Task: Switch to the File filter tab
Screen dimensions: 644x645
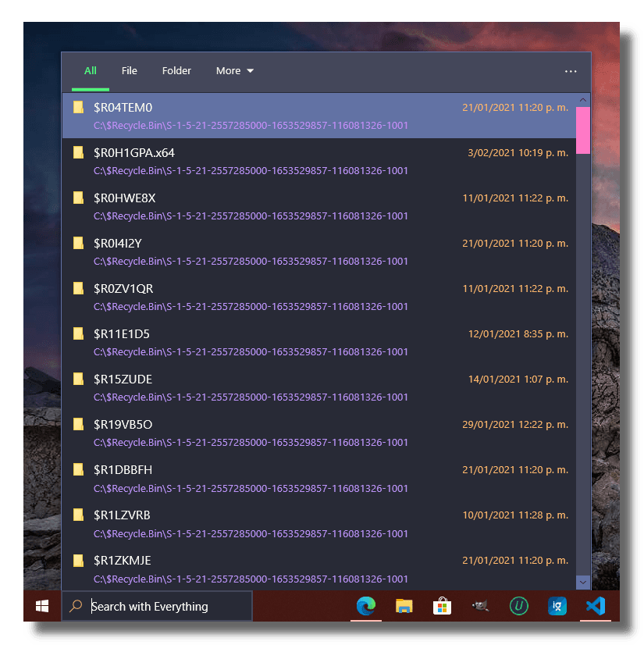Action: point(129,71)
